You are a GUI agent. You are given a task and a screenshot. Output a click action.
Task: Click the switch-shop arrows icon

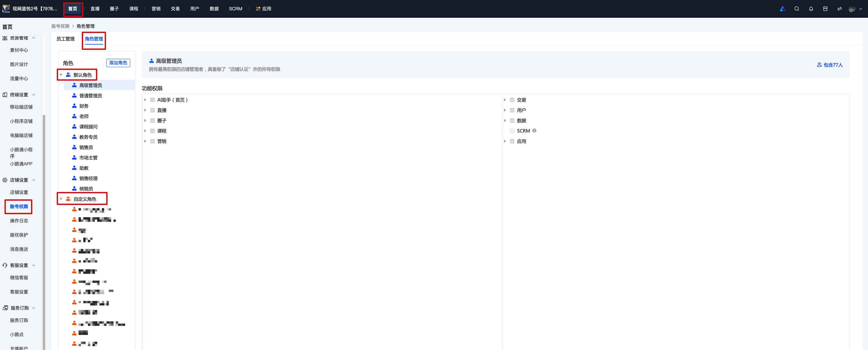(x=839, y=9)
